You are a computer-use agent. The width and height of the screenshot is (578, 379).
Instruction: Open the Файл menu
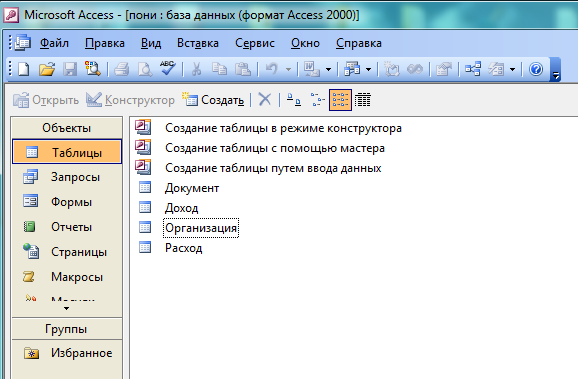click(x=54, y=43)
